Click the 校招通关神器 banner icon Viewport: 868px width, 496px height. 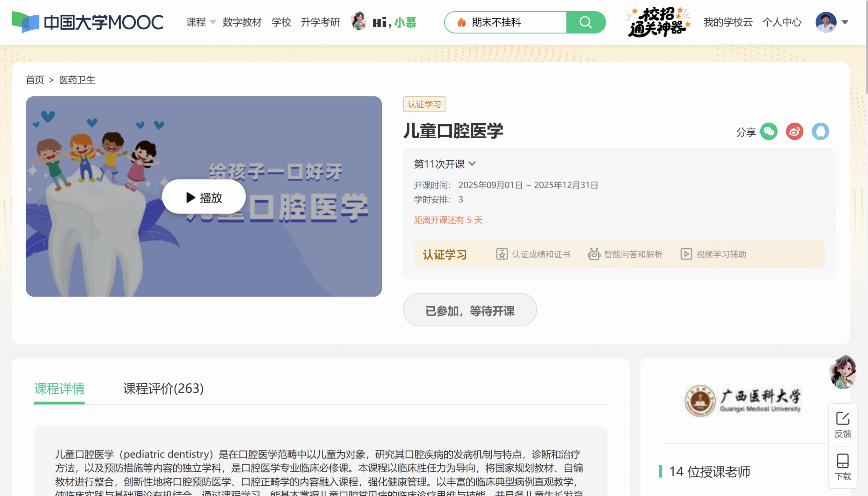(658, 22)
